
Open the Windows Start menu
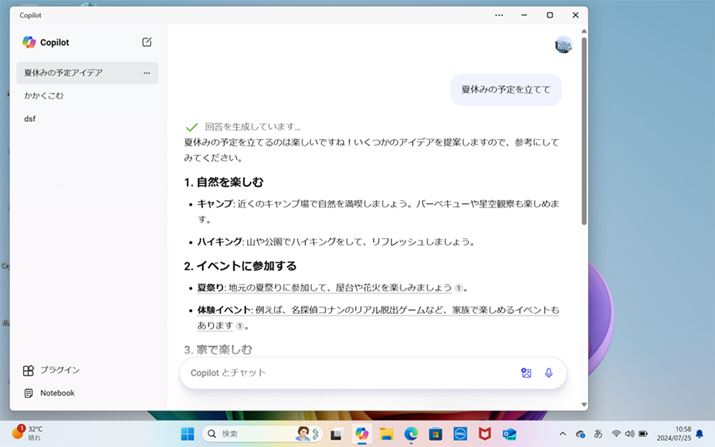pyautogui.click(x=186, y=434)
